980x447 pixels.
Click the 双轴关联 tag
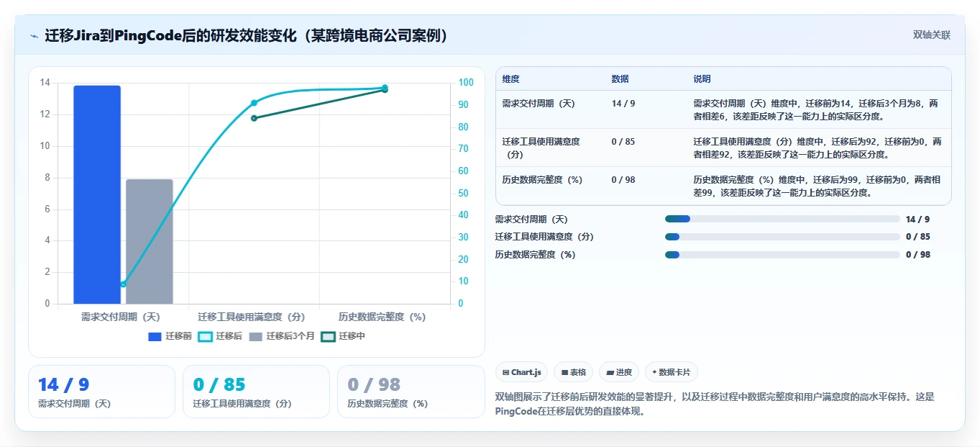tap(932, 35)
